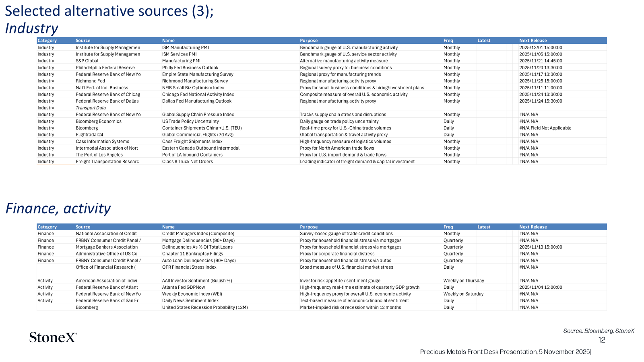The width and height of the screenshot is (644, 362).
Task: Click the '2025/11/25 15:00:00' release date
Action: [x=541, y=81]
